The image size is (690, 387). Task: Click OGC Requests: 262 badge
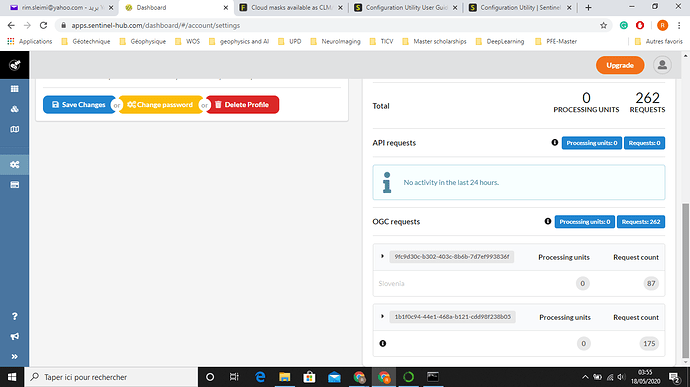coord(641,222)
